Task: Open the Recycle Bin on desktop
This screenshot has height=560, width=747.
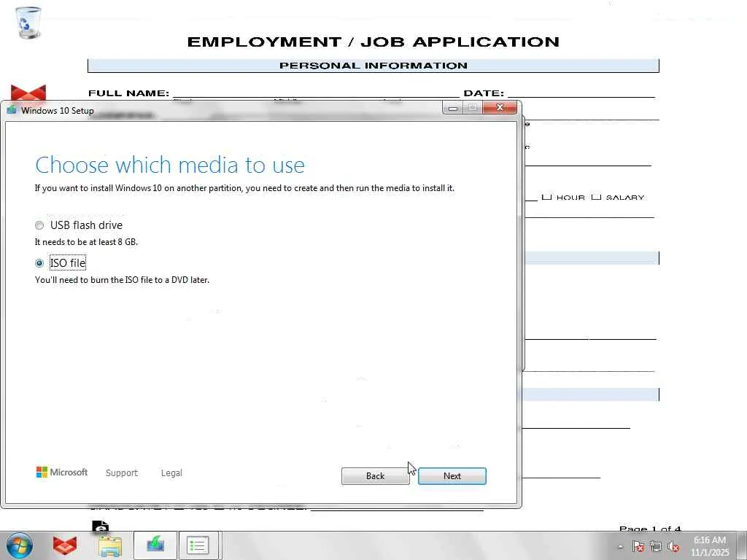Action: (28, 23)
